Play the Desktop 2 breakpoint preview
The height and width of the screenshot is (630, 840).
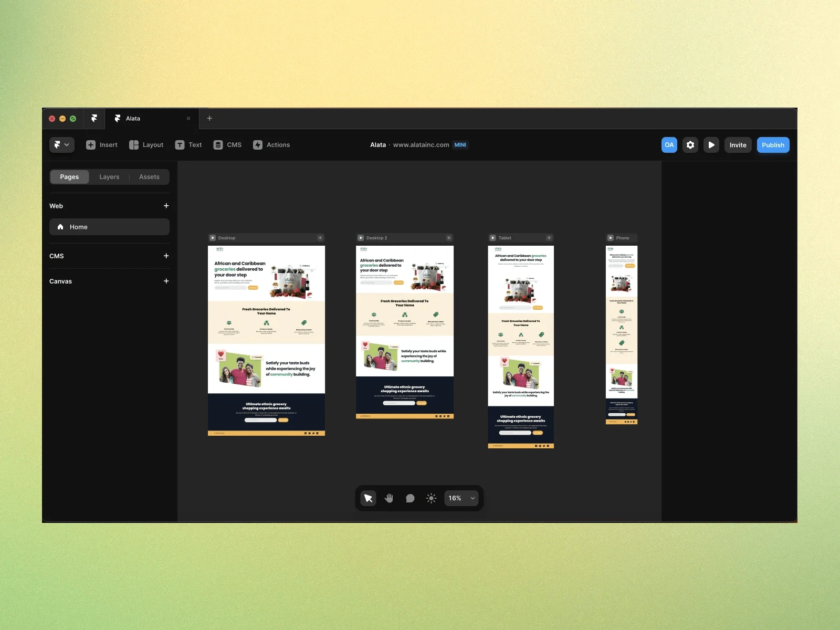tap(361, 238)
